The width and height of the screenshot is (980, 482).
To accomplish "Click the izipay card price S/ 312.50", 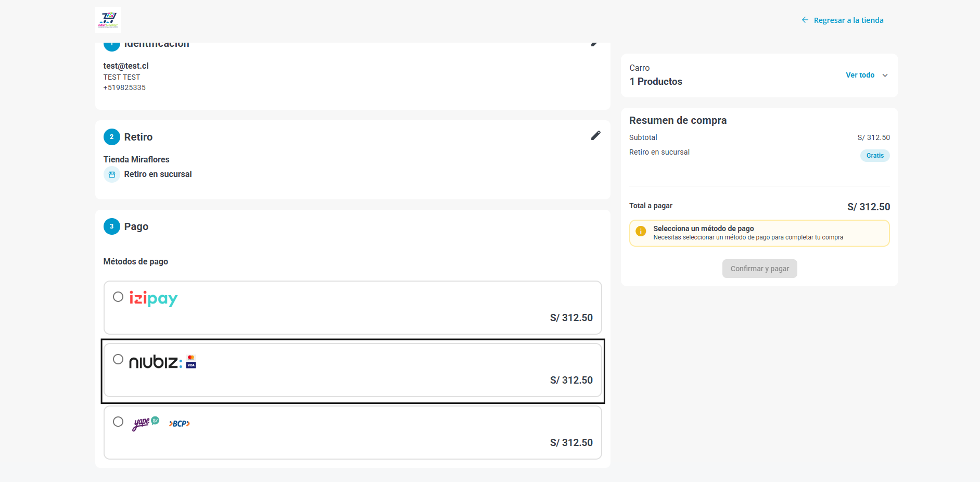I will point(571,318).
